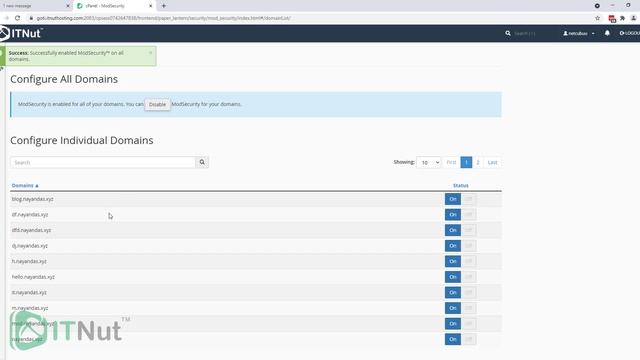Screen dimensions: 640x360
Task: Select the dj.nayandas.xyz domain text
Action: tap(30, 246)
